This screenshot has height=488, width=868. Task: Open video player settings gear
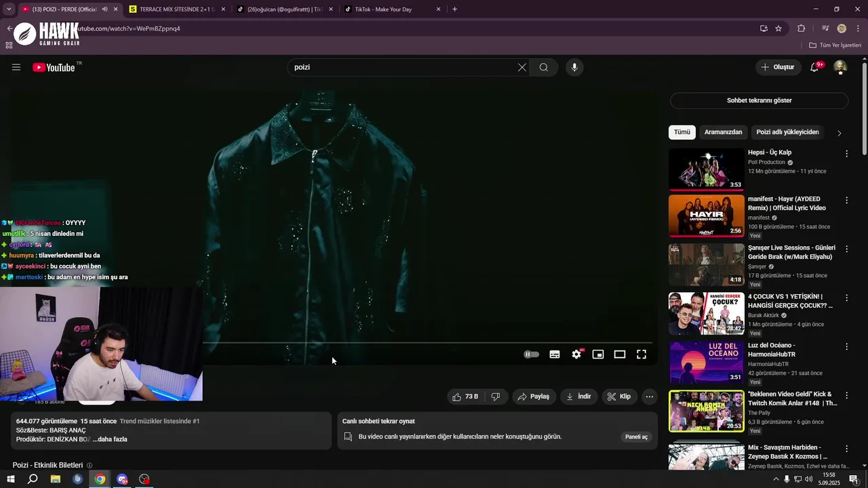576,354
